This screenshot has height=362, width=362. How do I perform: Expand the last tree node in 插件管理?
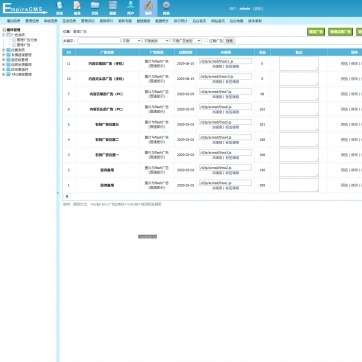[x=4, y=75]
